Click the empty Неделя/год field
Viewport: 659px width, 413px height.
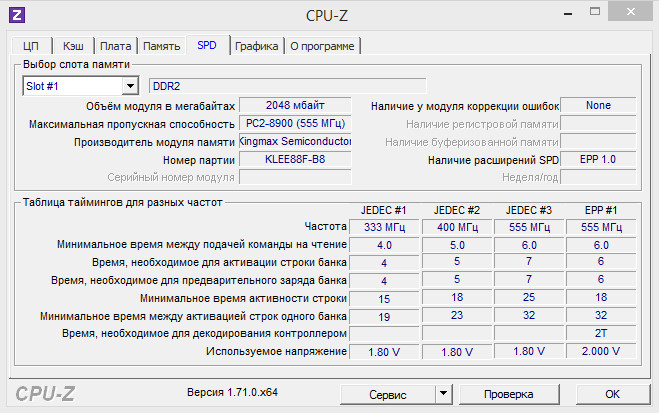598,177
